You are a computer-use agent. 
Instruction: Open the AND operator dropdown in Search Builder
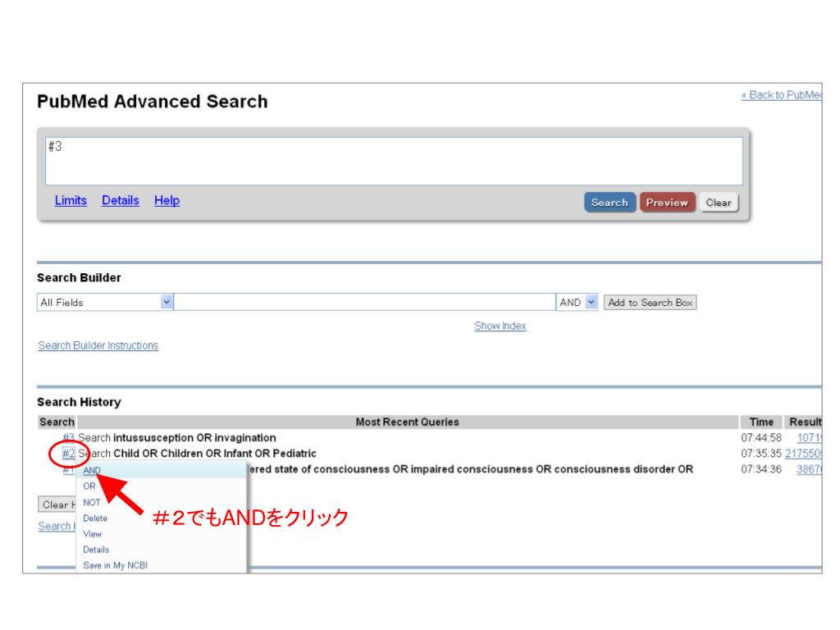coord(577,302)
